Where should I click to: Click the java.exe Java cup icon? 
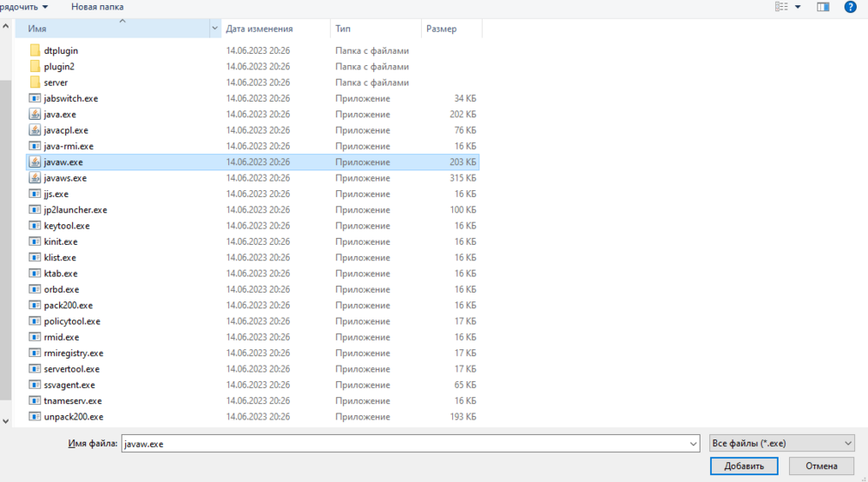coord(35,114)
